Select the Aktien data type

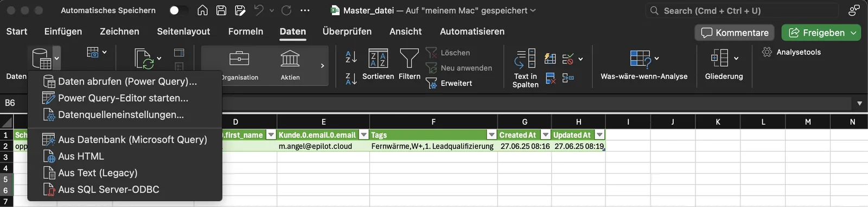pos(290,66)
